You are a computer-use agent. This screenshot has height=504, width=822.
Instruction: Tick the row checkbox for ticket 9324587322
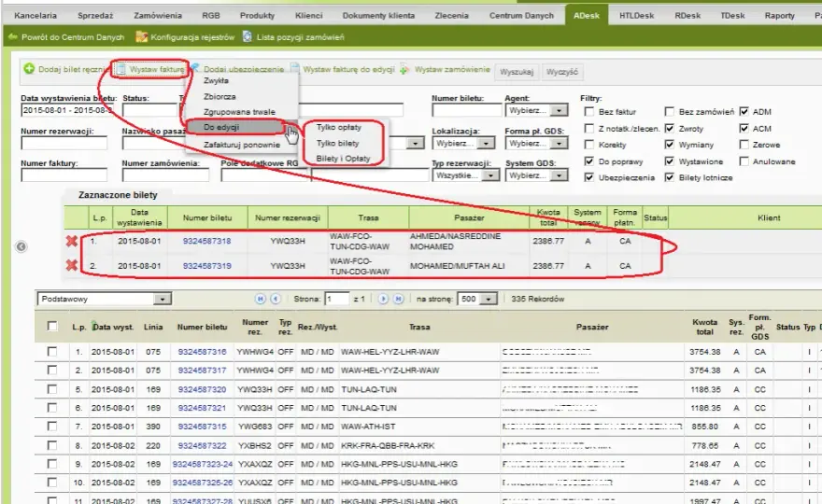(x=52, y=445)
